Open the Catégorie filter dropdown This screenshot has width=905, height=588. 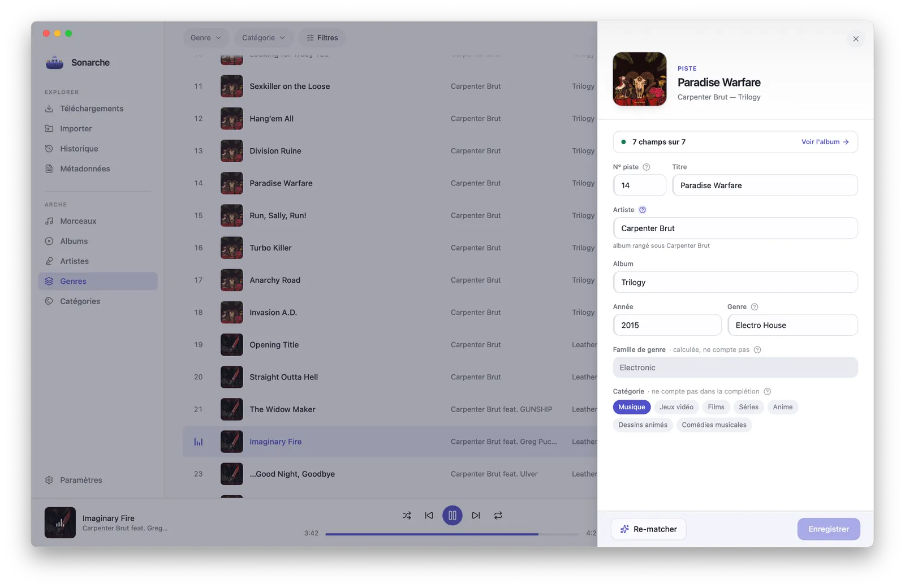click(264, 38)
